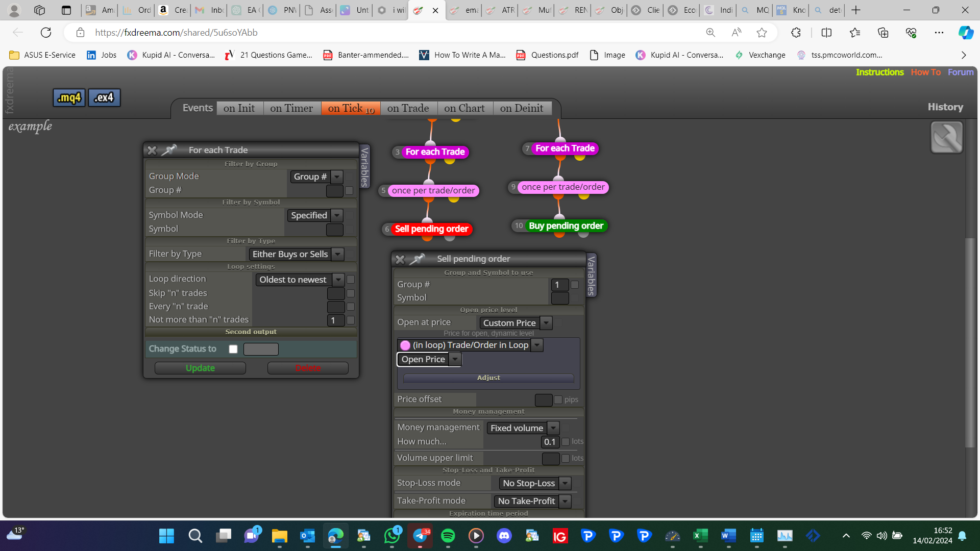Toggle checkbox beside Skip n trades
The image size is (980, 551).
tap(351, 293)
